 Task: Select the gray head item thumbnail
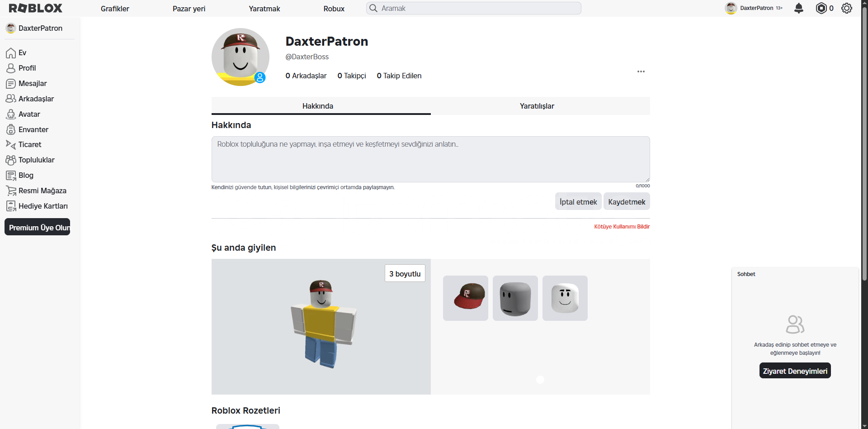tap(515, 298)
